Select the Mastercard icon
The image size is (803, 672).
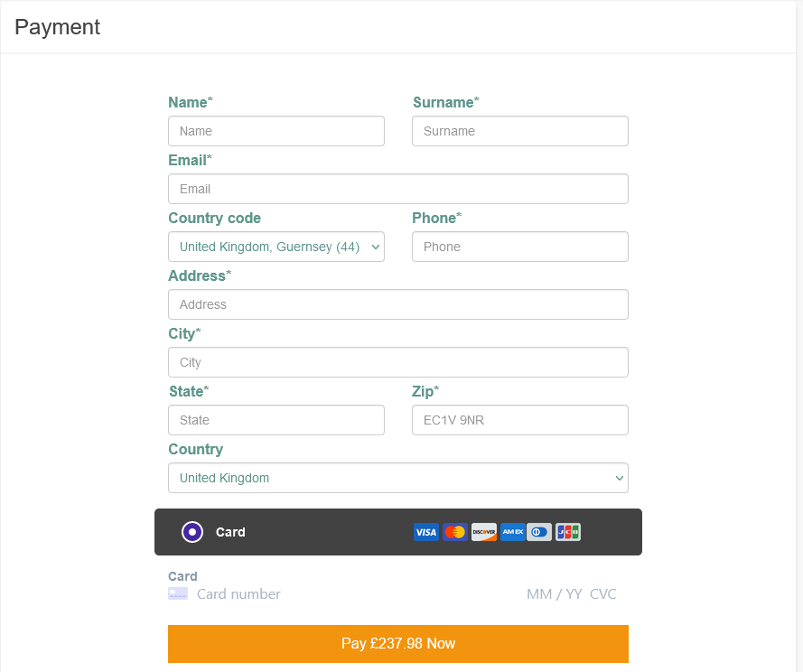(454, 532)
